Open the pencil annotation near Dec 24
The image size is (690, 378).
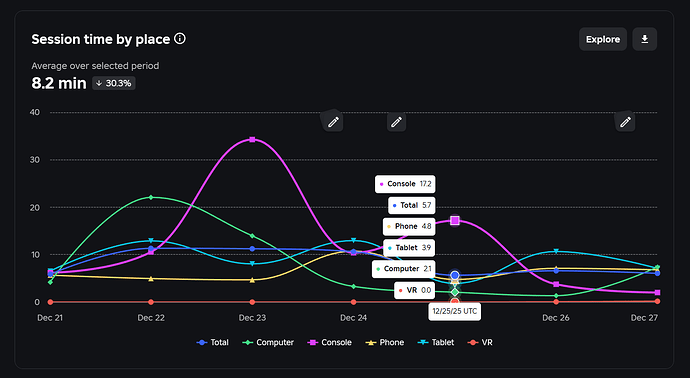coord(333,121)
